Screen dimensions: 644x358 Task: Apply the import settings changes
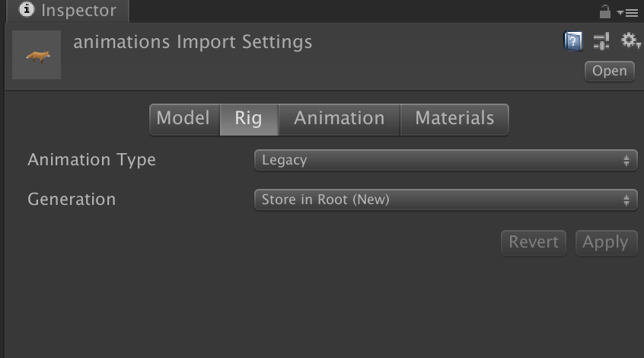click(606, 242)
